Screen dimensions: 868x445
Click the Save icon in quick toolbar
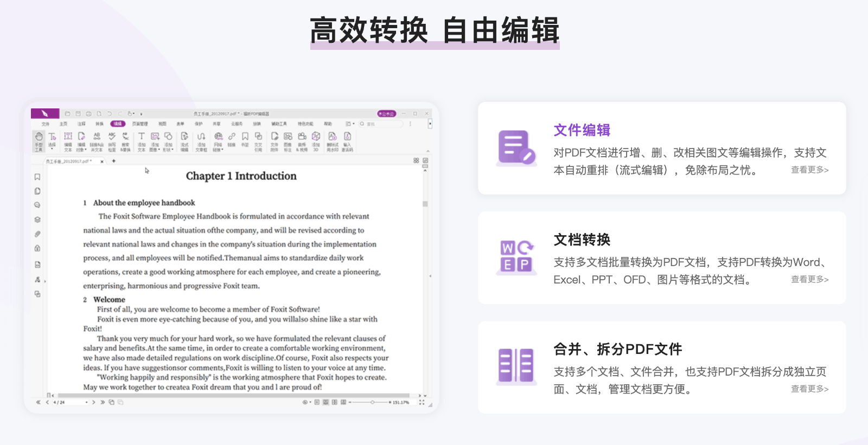(x=78, y=114)
